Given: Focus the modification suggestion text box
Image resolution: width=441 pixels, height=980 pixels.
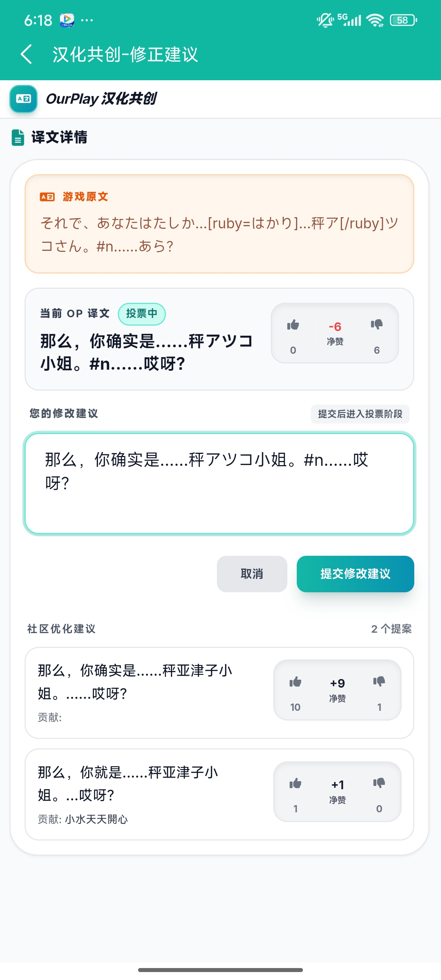Looking at the screenshot, I should [x=219, y=483].
